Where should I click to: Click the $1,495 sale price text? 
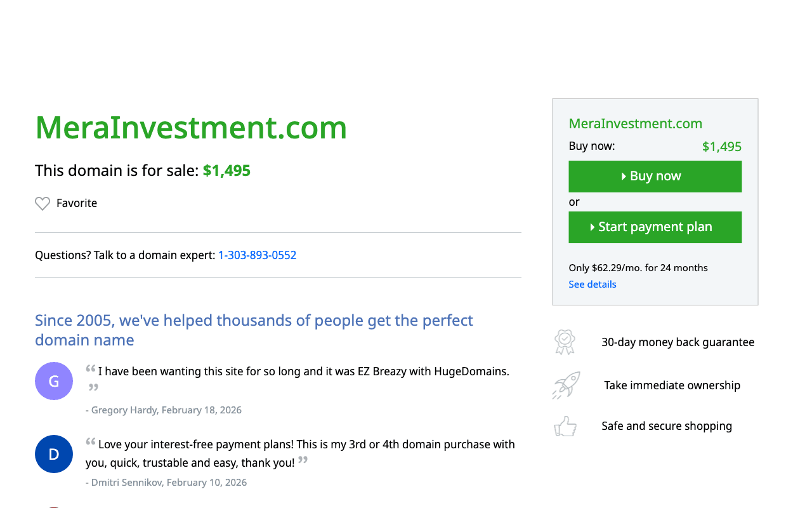pos(226,170)
